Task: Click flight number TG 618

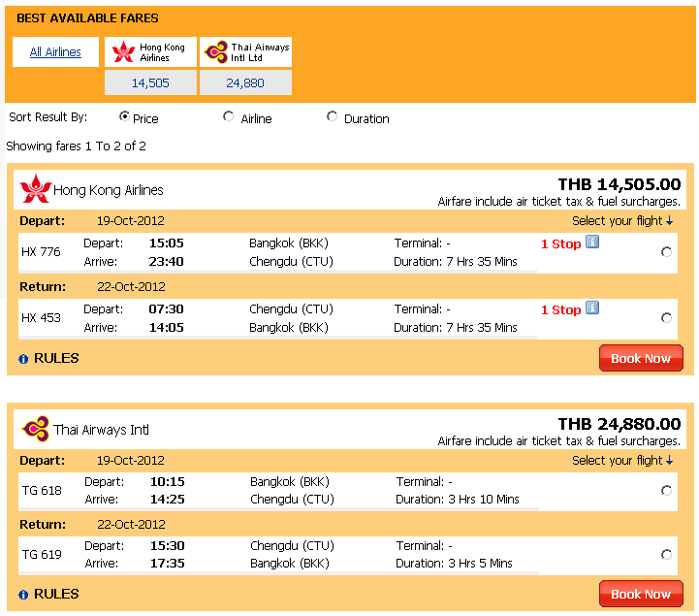Action: (x=42, y=491)
